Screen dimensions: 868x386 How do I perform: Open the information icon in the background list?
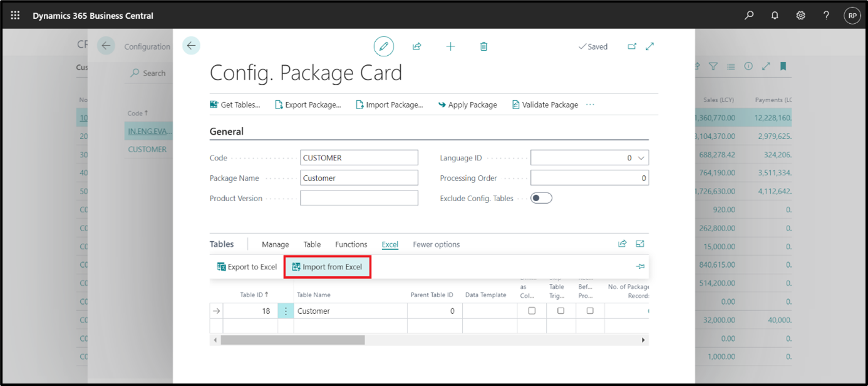(748, 66)
